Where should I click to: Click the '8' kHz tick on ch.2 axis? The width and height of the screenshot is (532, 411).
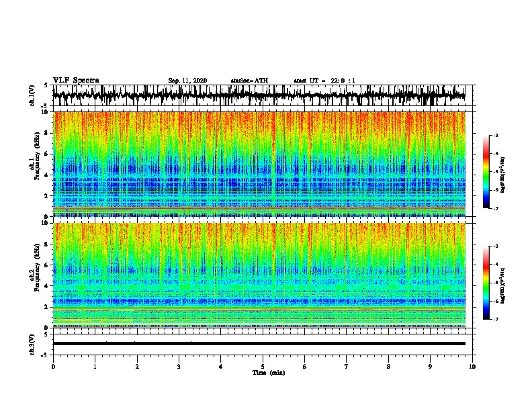(47, 244)
